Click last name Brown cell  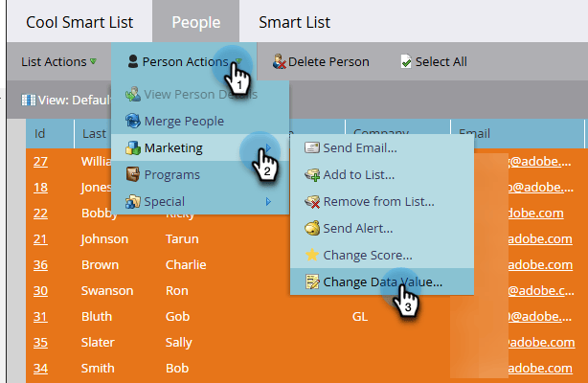tap(101, 265)
